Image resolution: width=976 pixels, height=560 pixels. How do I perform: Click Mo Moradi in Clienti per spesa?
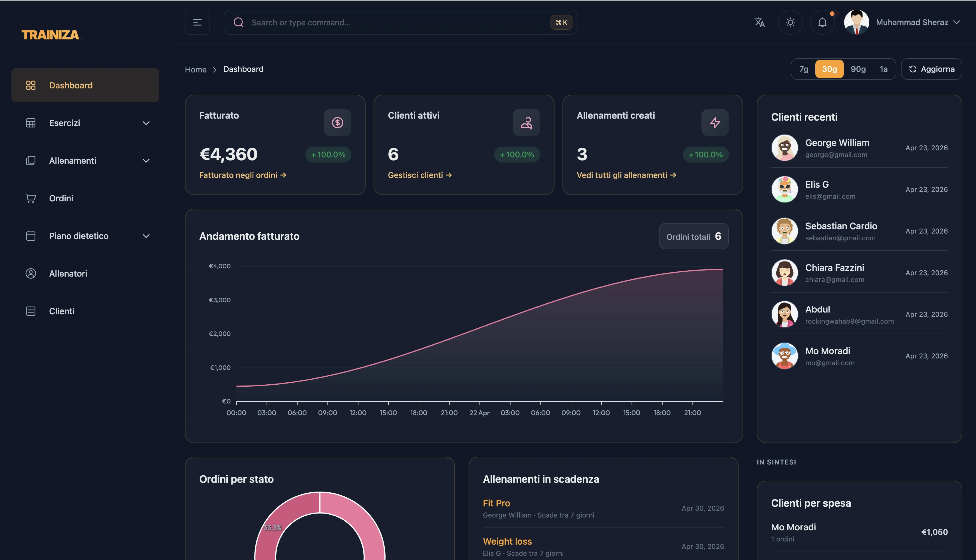(793, 527)
